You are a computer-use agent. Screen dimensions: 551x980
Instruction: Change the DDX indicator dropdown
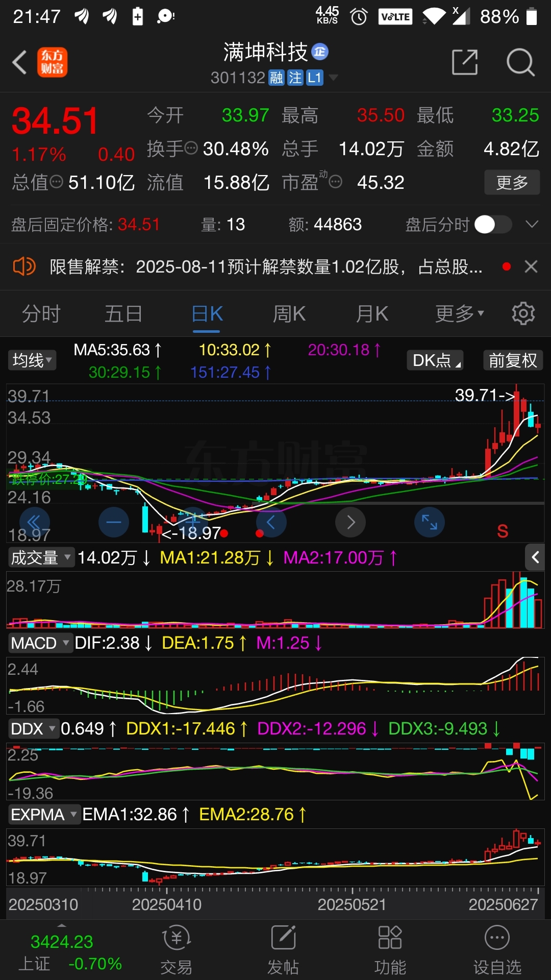point(33,728)
